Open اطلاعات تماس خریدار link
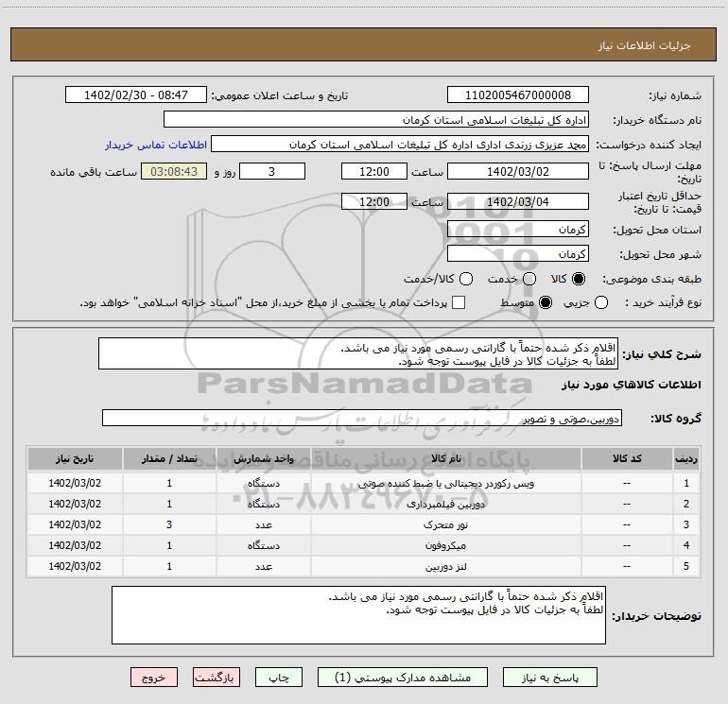The width and height of the screenshot is (728, 704). coord(156,145)
